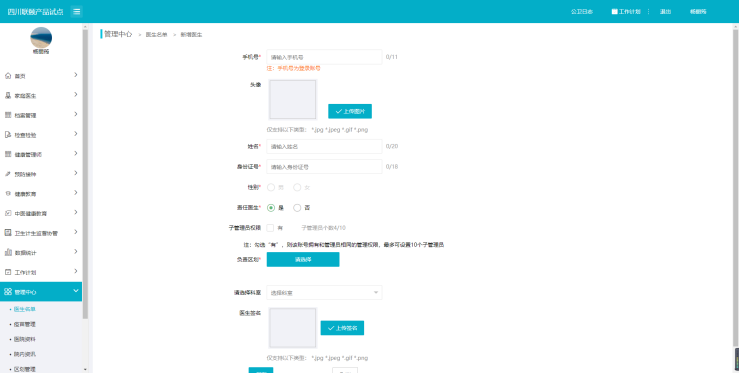Open the 家庭医生 sidebar menu item
This screenshot has height=374, width=740.
coord(41,95)
